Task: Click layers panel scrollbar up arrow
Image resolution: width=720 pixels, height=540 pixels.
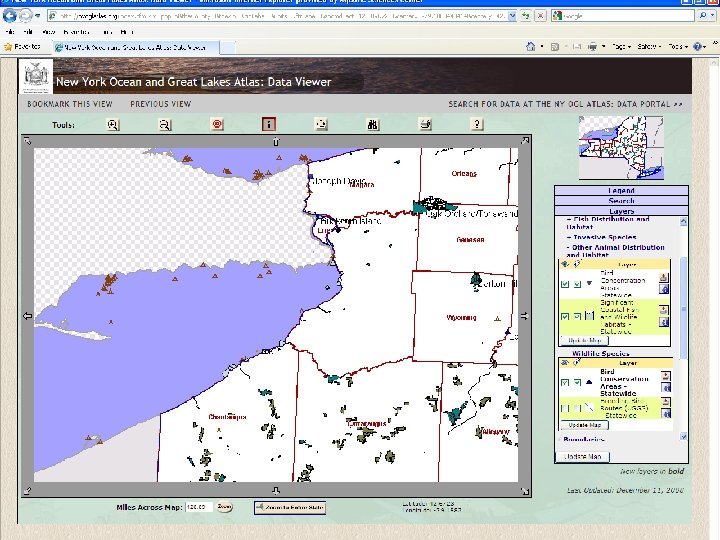Action: point(683,221)
